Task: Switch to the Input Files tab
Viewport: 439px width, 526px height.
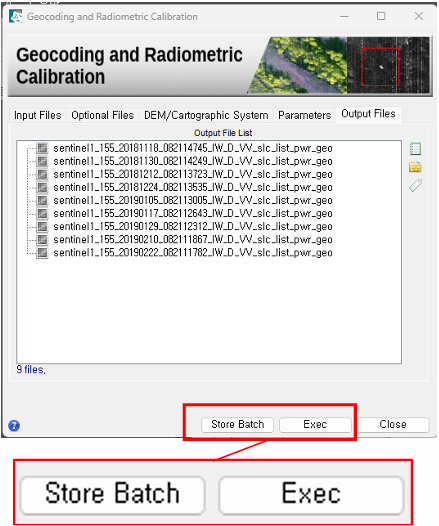Action: pos(38,115)
